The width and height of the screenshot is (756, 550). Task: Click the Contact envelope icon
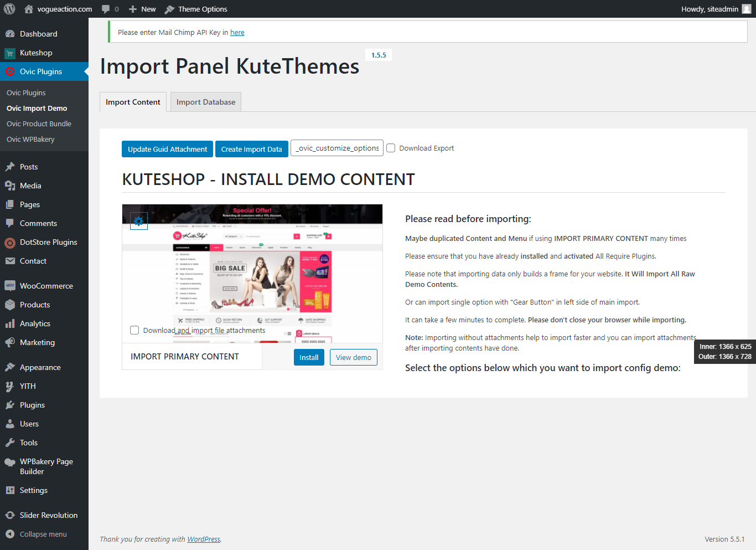(10, 261)
